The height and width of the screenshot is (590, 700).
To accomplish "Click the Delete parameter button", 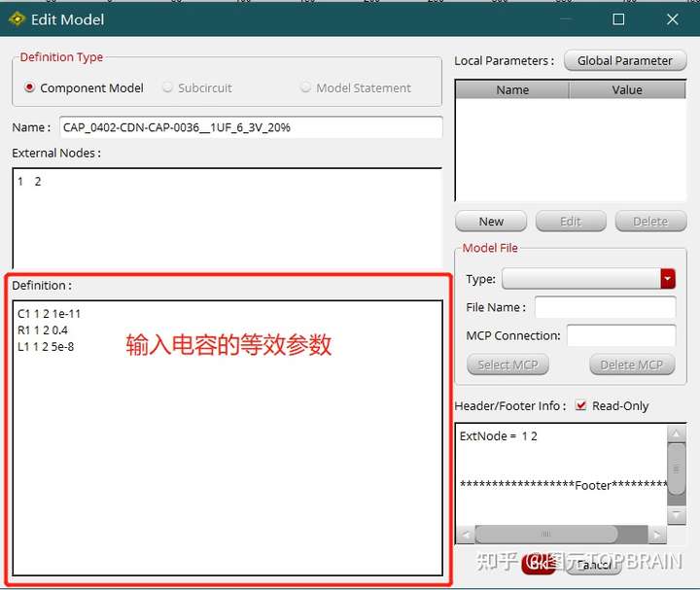I will [650, 222].
